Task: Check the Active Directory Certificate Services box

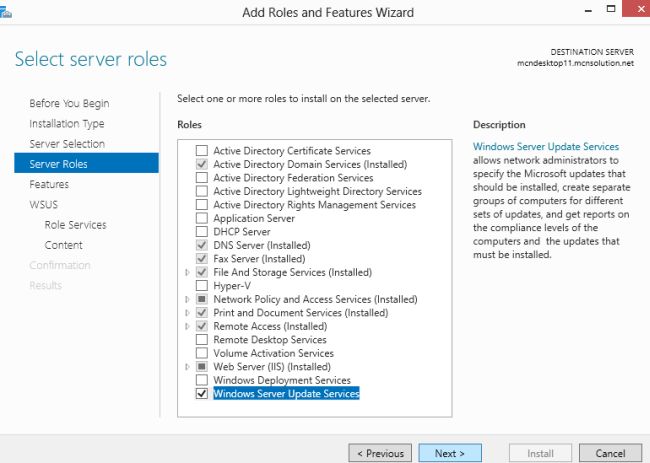Action: pyautogui.click(x=202, y=151)
